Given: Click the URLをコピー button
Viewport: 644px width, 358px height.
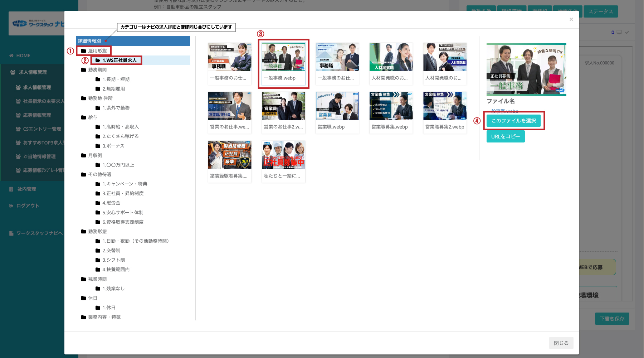Looking at the screenshot, I should 505,136.
